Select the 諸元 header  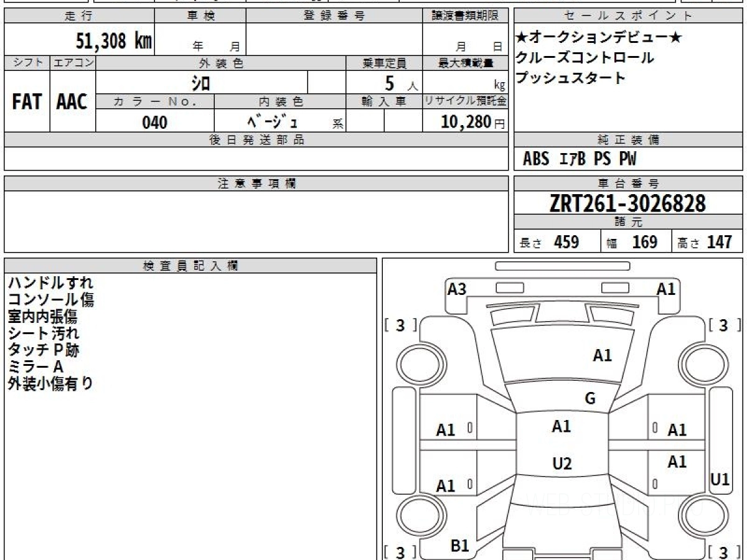point(629,222)
